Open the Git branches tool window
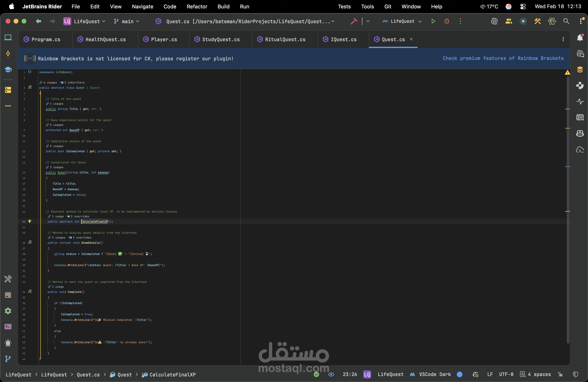 [x=8, y=359]
